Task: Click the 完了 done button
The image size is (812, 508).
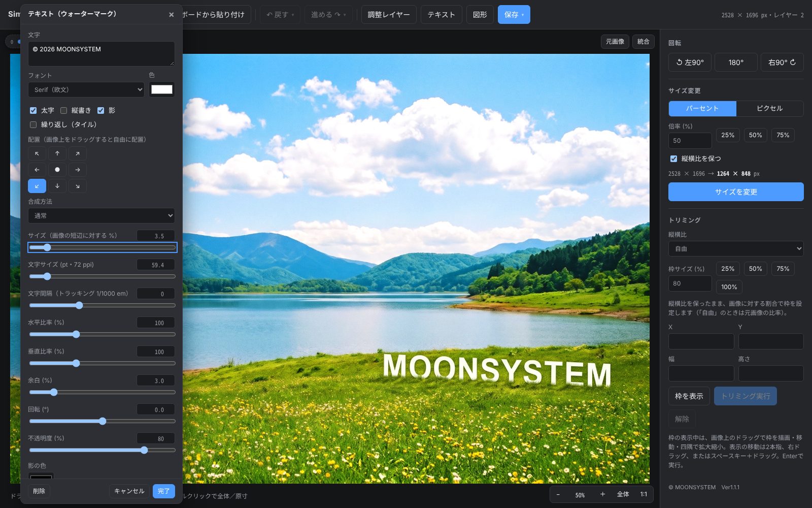Action: (164, 491)
